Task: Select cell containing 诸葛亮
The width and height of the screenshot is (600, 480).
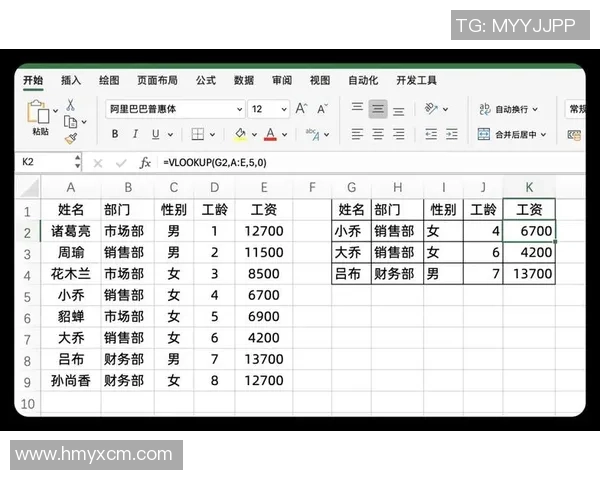Action: (x=71, y=231)
